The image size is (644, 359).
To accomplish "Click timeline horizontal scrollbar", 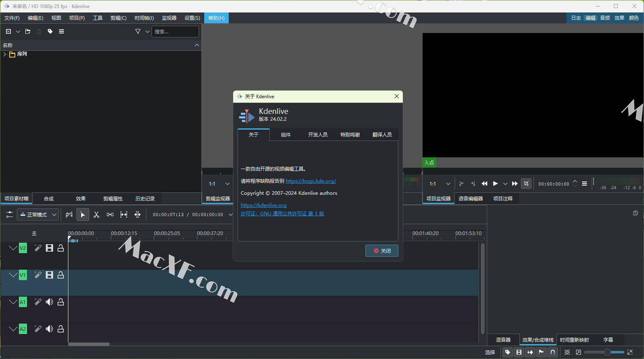I will pyautogui.click(x=89, y=344).
